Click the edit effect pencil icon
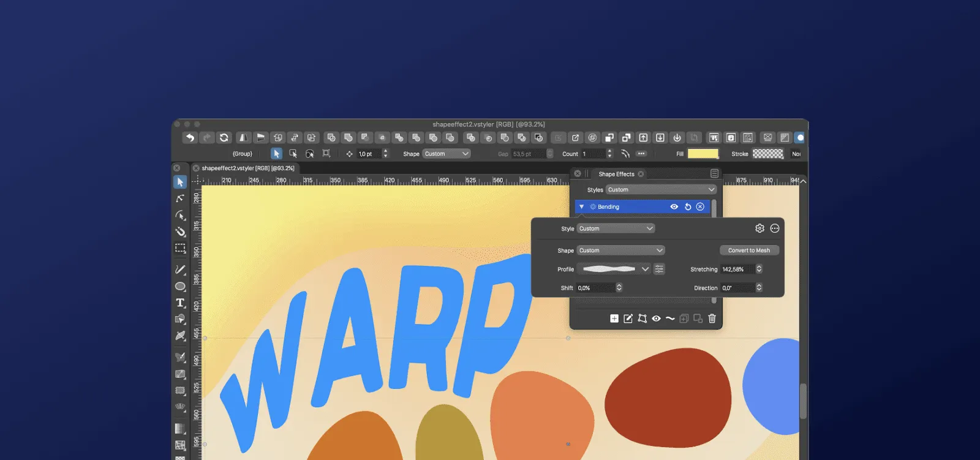This screenshot has width=980, height=460. coord(628,319)
